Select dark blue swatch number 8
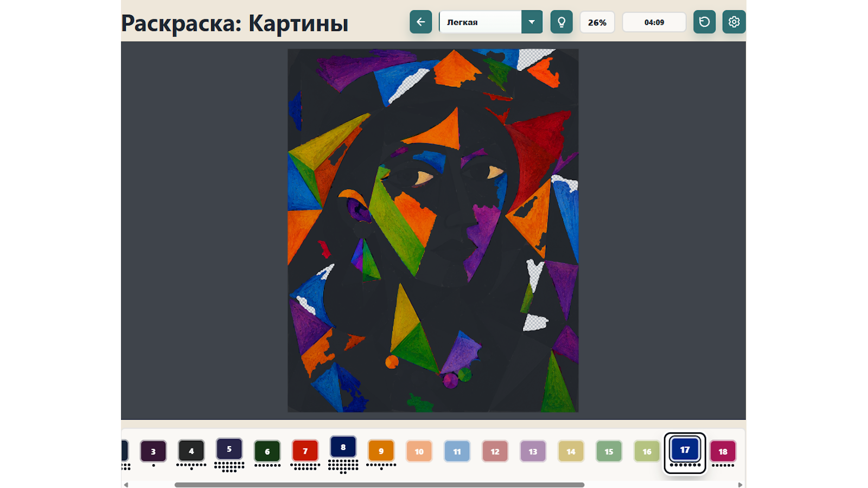Image resolution: width=868 pixels, height=488 pixels. point(343,447)
